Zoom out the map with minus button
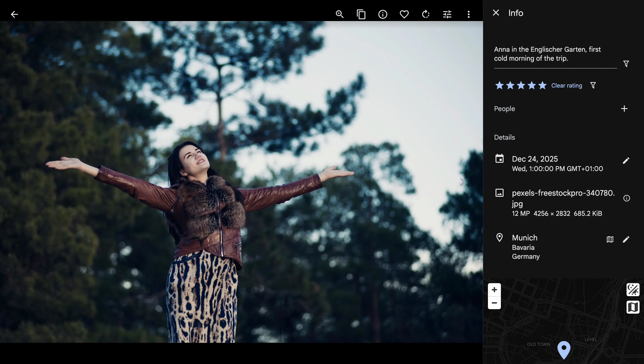The height and width of the screenshot is (364, 644). pos(494,303)
